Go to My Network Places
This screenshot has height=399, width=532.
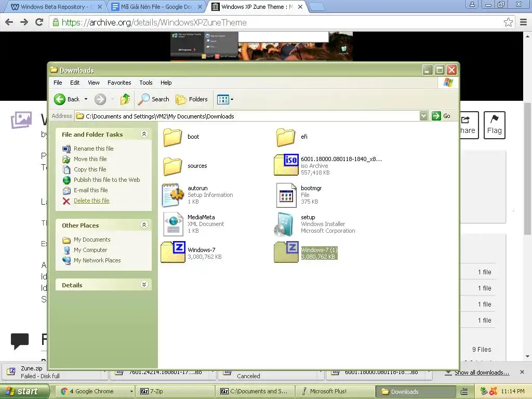pyautogui.click(x=97, y=260)
